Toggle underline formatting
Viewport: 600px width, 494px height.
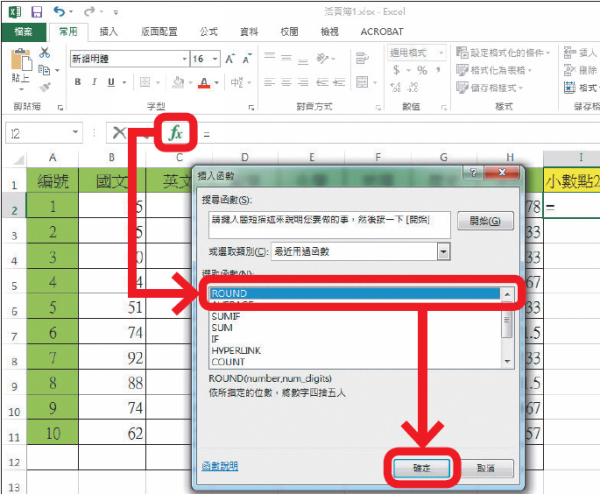(x=111, y=82)
